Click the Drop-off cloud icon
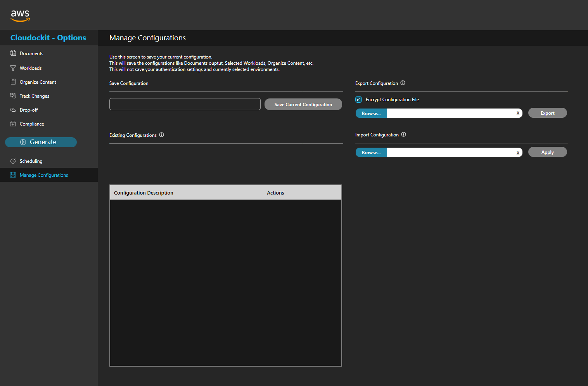This screenshot has height=386, width=588. (x=13, y=110)
